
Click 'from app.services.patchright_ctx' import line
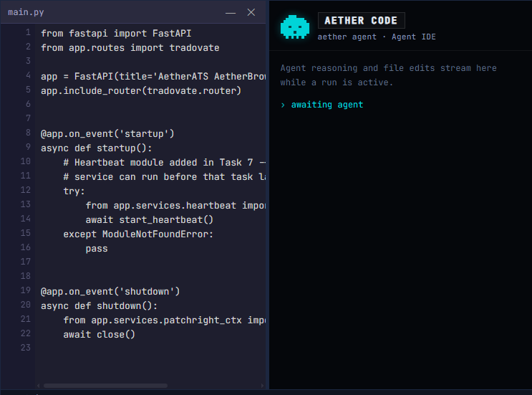(164, 320)
